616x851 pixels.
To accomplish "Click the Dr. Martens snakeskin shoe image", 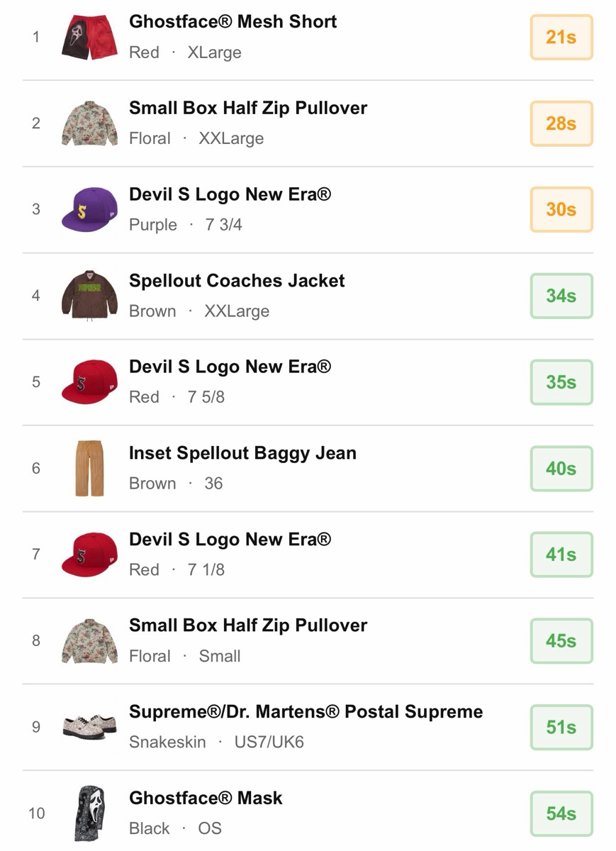I will [x=89, y=727].
